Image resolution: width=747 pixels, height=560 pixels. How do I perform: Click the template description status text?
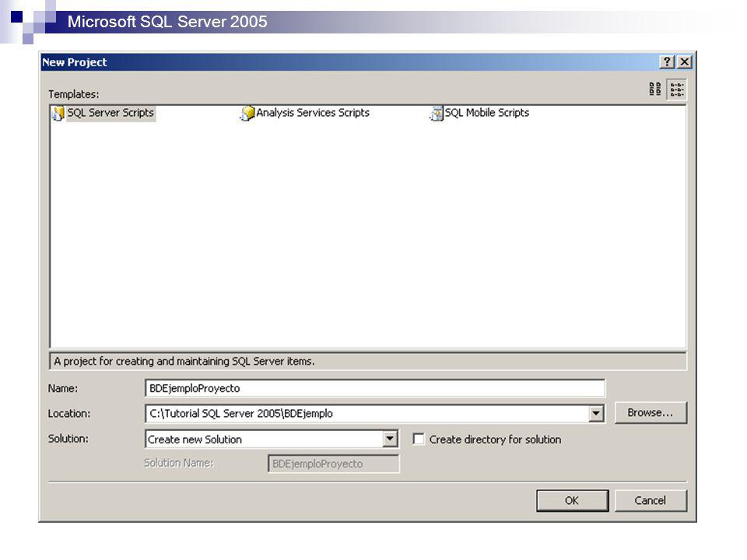pos(184,362)
